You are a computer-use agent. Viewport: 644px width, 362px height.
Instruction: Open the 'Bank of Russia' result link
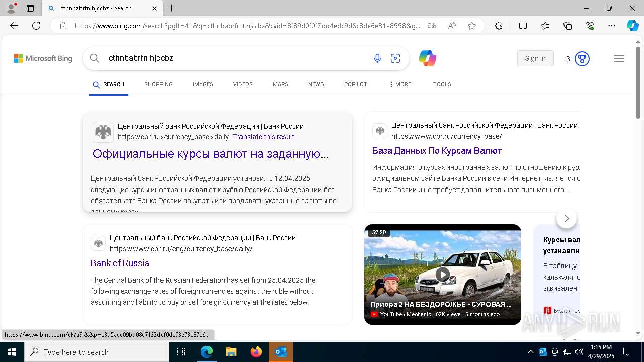click(x=120, y=263)
